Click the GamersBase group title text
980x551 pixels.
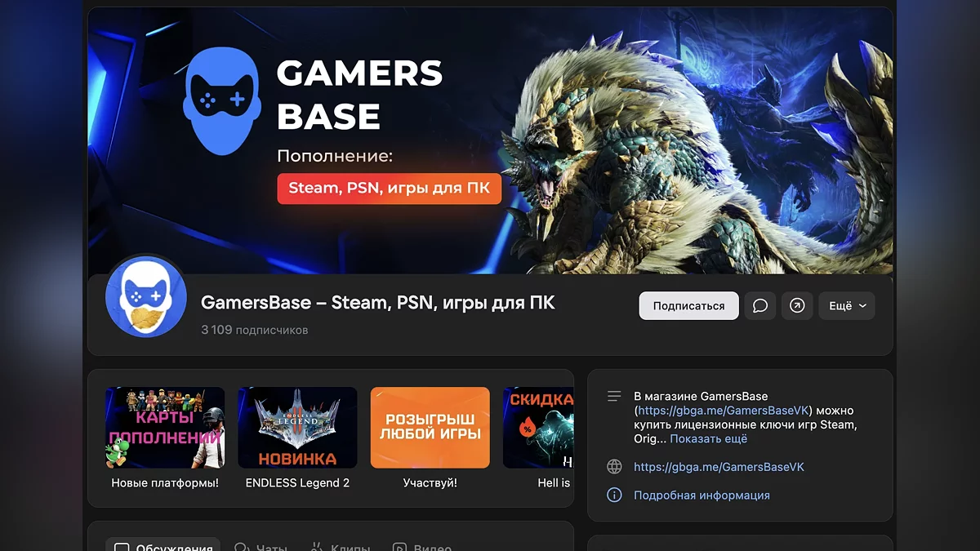(378, 303)
